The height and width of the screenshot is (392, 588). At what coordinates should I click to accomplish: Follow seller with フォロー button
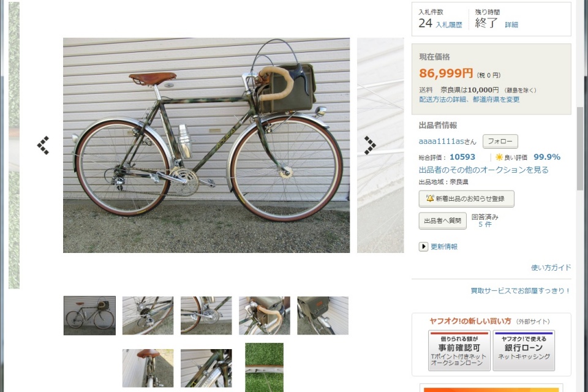tap(500, 141)
